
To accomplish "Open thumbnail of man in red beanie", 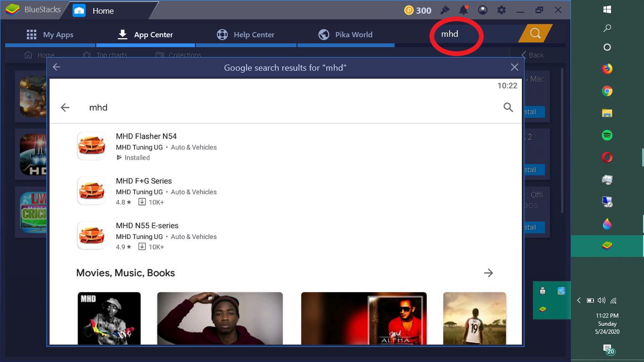I will click(220, 318).
